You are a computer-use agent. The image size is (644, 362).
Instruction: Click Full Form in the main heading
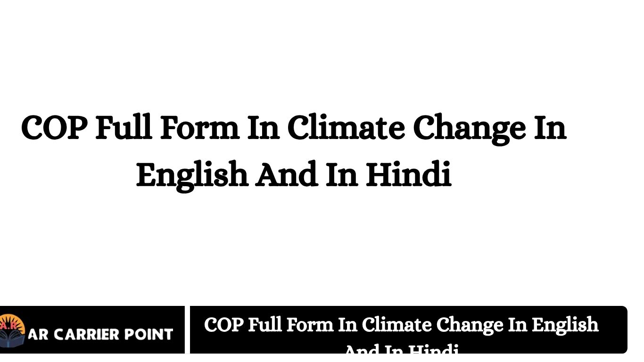pos(167,129)
